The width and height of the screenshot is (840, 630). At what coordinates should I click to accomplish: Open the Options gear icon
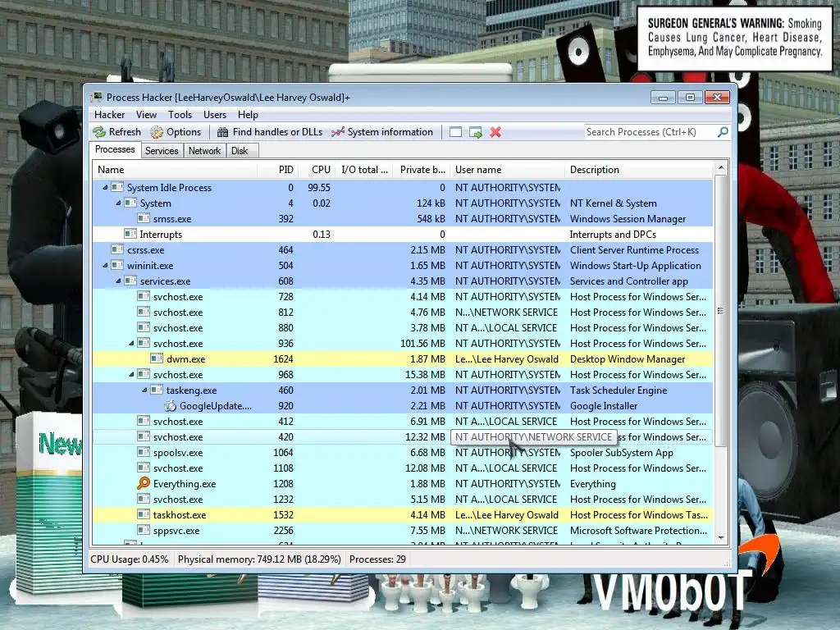point(157,132)
